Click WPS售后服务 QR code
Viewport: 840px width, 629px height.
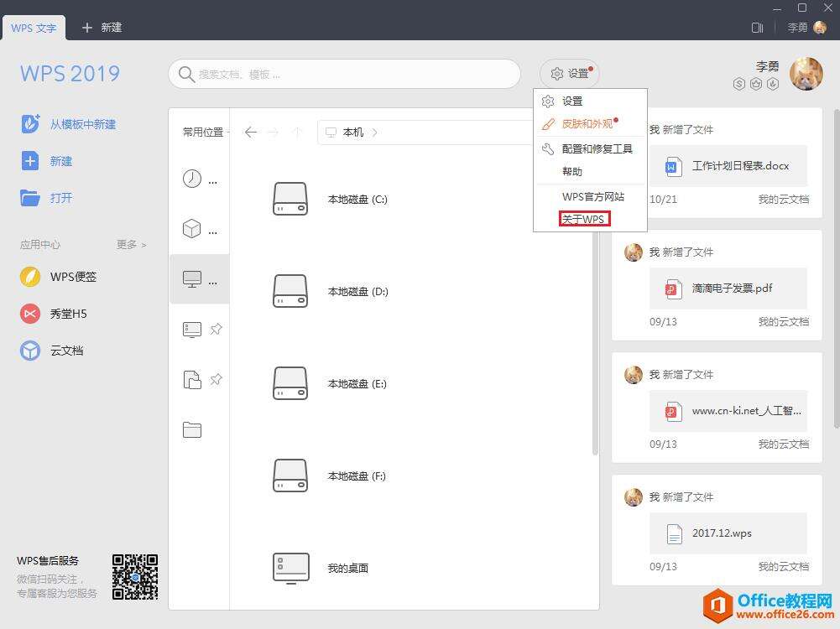[135, 576]
